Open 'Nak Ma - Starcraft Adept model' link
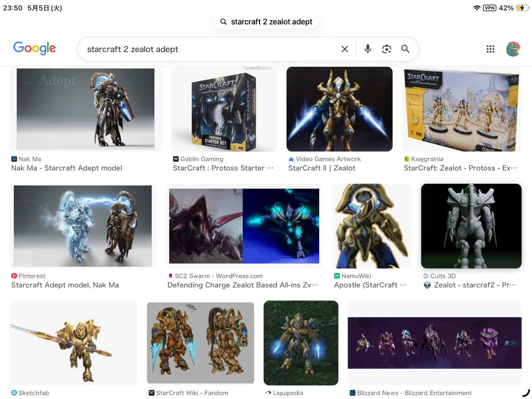The height and width of the screenshot is (399, 532). click(66, 168)
